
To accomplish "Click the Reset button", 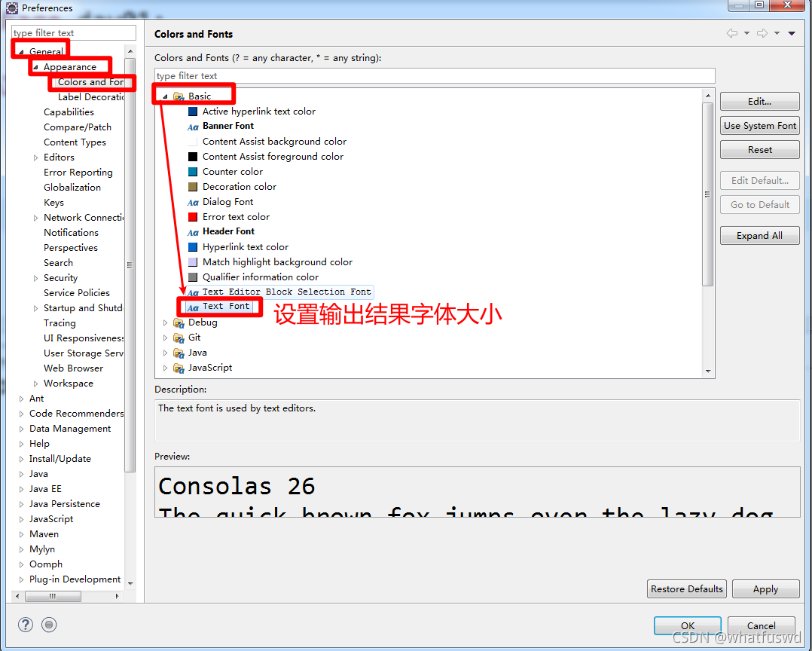I will coord(760,150).
